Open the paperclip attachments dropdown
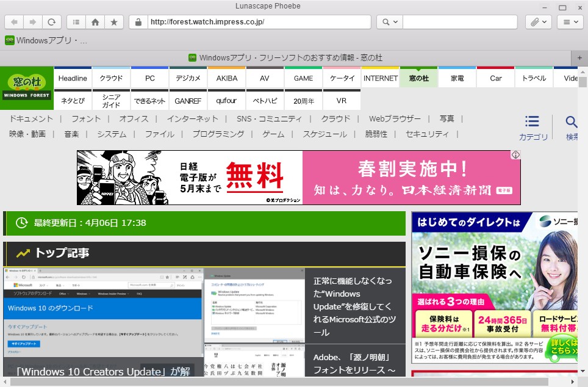The image size is (588, 387). (539, 22)
